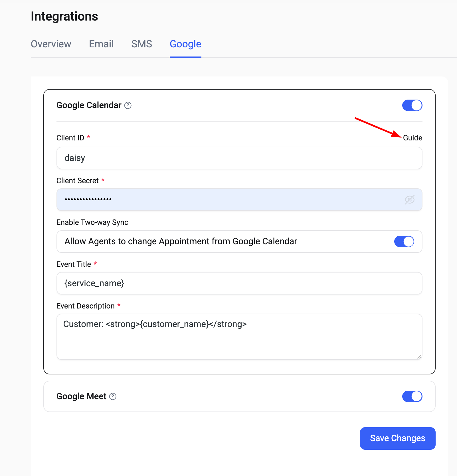The height and width of the screenshot is (476, 457).
Task: Go to the SMS tab
Action: pos(141,44)
